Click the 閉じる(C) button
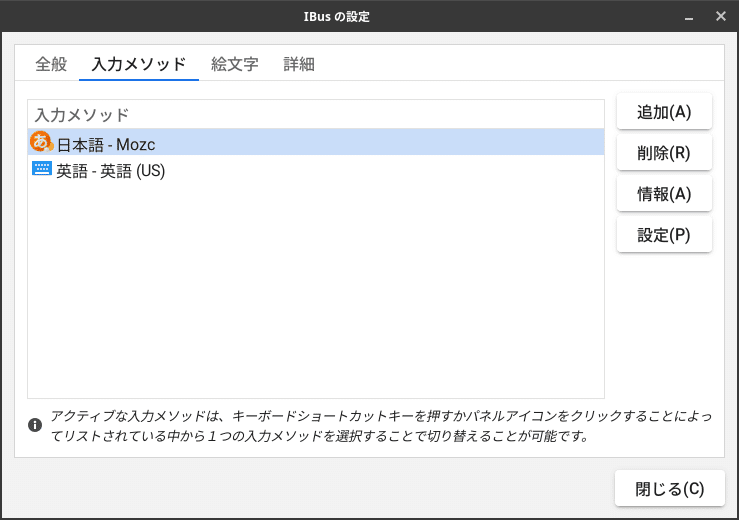The height and width of the screenshot is (520, 739). [x=670, y=488]
